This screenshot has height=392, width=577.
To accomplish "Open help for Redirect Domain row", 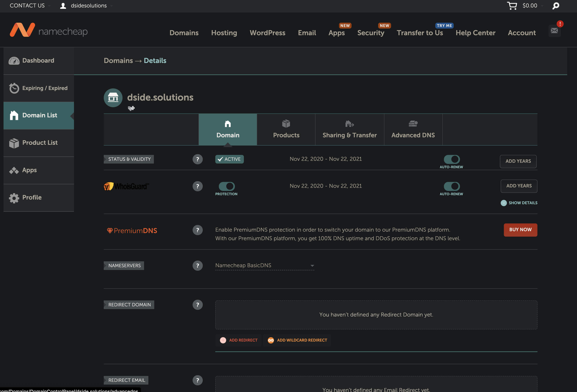I will [x=198, y=305].
